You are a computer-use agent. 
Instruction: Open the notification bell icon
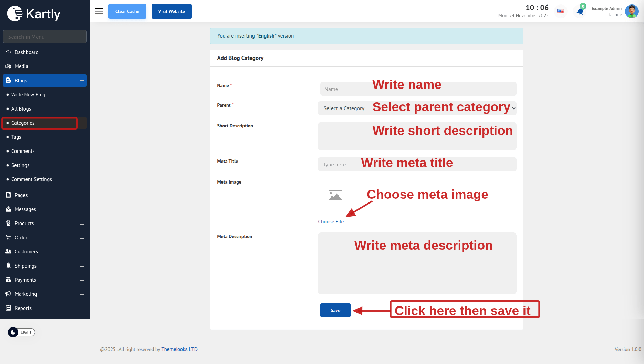[x=580, y=12]
